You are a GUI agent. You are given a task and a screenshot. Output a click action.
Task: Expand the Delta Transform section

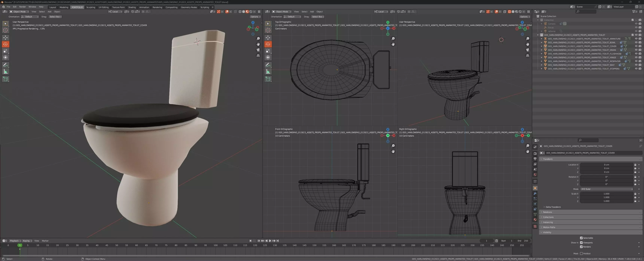[553, 207]
